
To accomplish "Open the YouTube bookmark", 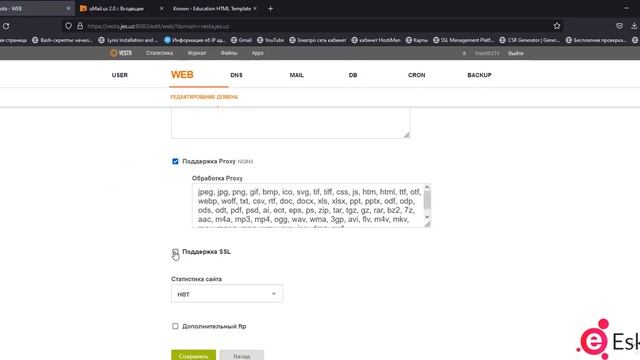I will 271,40.
